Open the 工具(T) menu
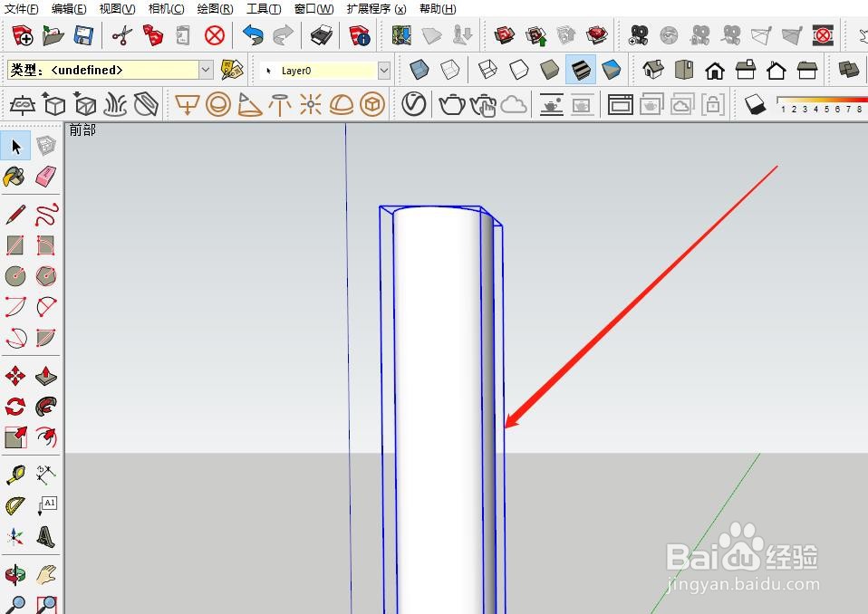The width and height of the screenshot is (868, 614). (x=264, y=9)
